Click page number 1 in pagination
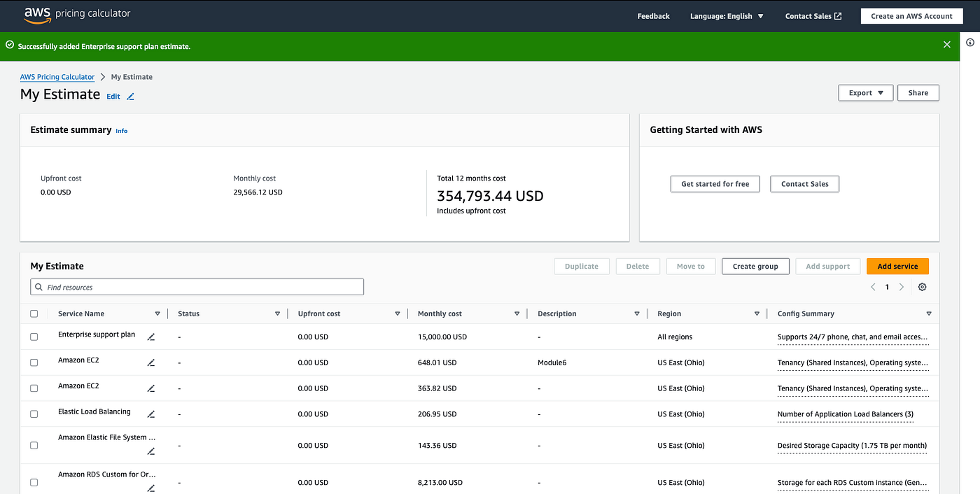This screenshot has width=980, height=494. [x=887, y=287]
